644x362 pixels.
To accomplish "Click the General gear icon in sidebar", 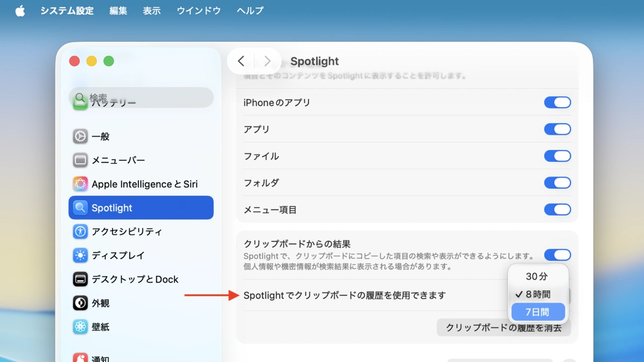I will pyautogui.click(x=80, y=136).
